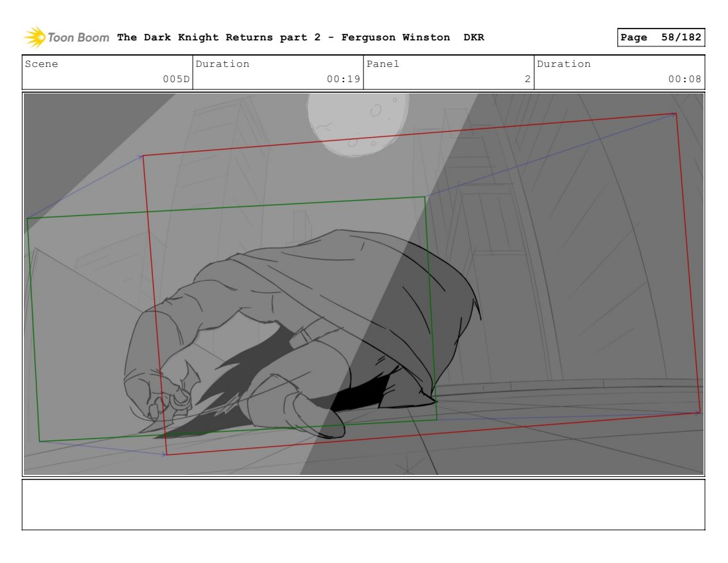
Task: Click the 'Page 58/182' box
Action: (660, 37)
